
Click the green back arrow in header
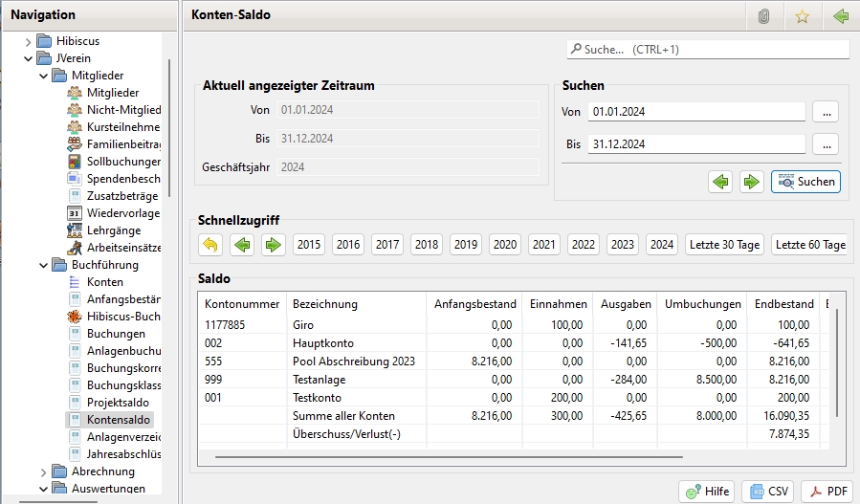pos(841,16)
